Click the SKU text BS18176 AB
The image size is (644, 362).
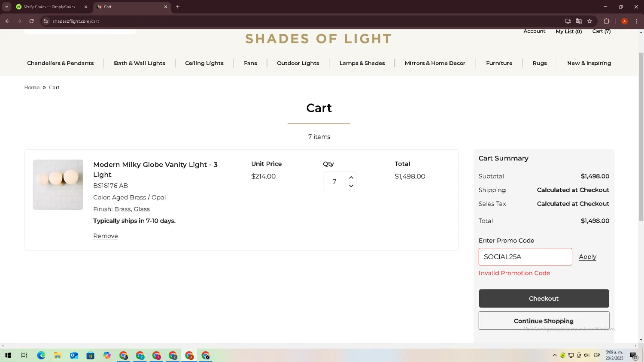[110, 186]
